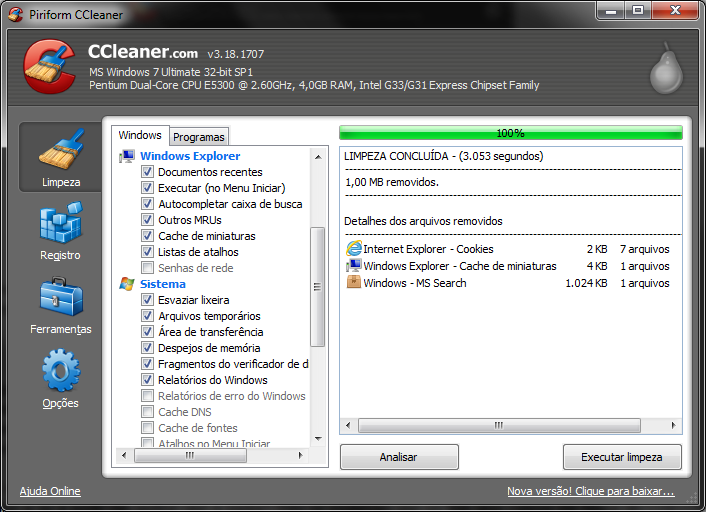This screenshot has width=706, height=512.
Task: Select Windows Explorer category heading
Action: click(x=190, y=156)
